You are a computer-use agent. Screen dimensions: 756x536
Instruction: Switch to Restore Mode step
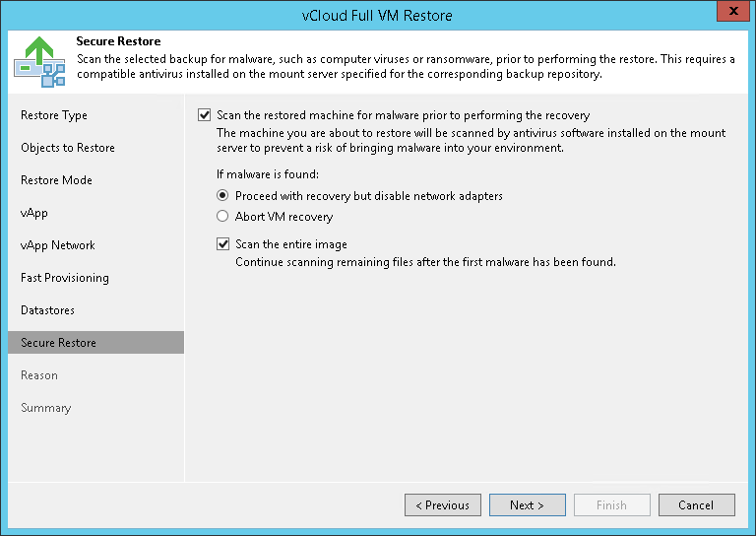click(x=56, y=180)
